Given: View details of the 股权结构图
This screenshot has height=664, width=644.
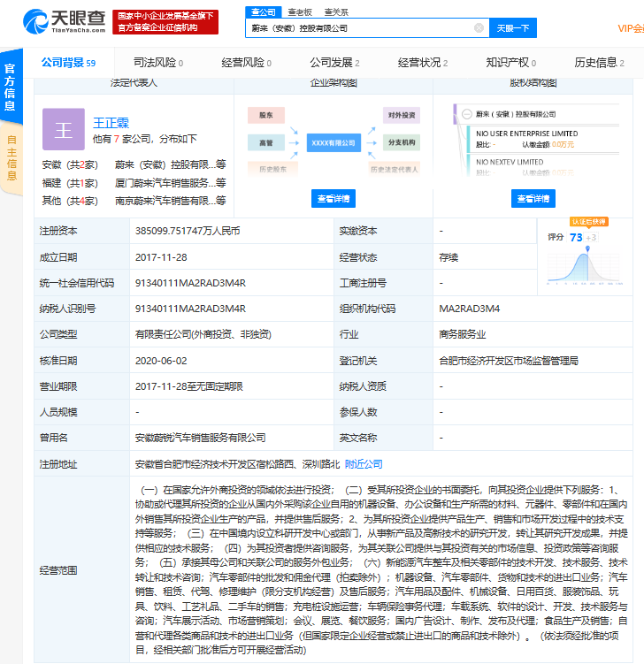Looking at the screenshot, I should pos(533,199).
